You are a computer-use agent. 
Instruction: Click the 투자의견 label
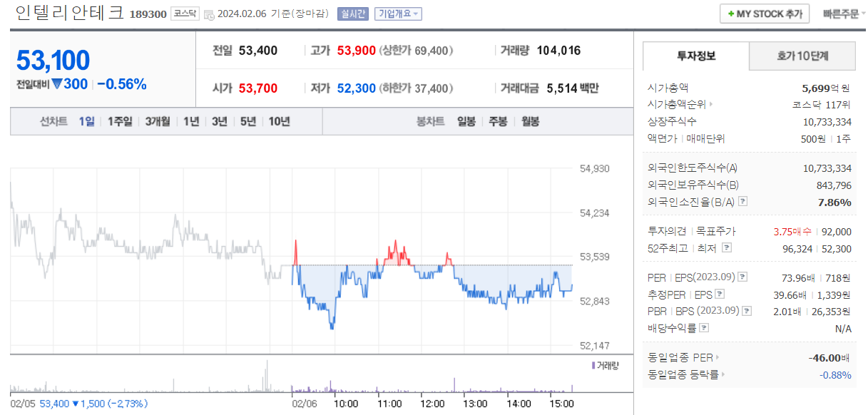[x=667, y=231]
